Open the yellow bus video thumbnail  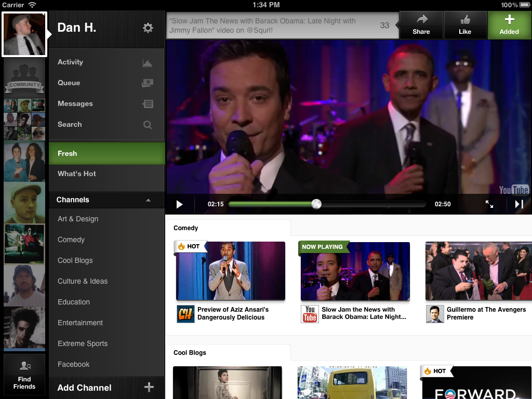(352, 382)
